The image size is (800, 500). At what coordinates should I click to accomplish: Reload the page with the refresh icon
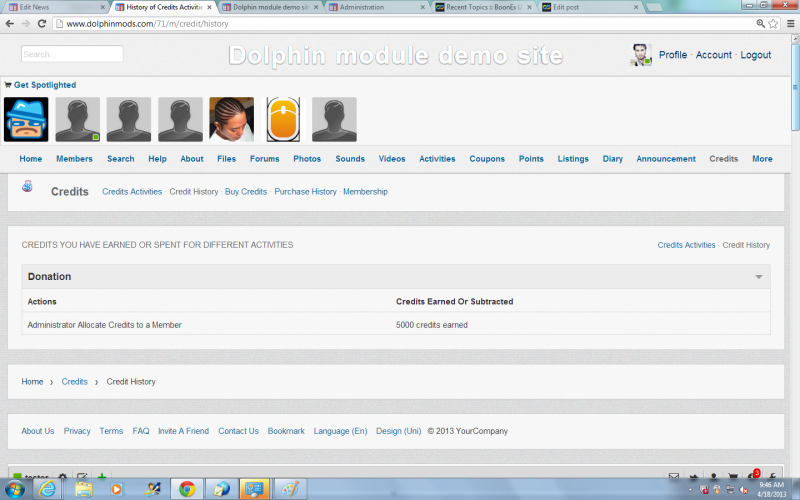pyautogui.click(x=42, y=23)
